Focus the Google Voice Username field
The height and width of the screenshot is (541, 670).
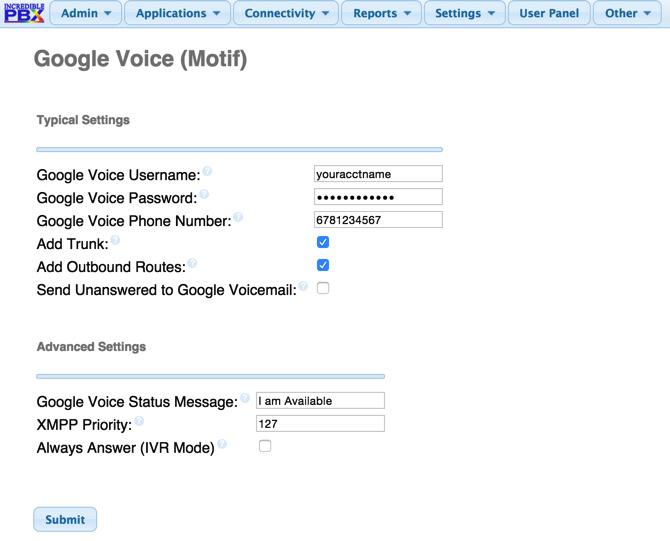click(x=378, y=174)
